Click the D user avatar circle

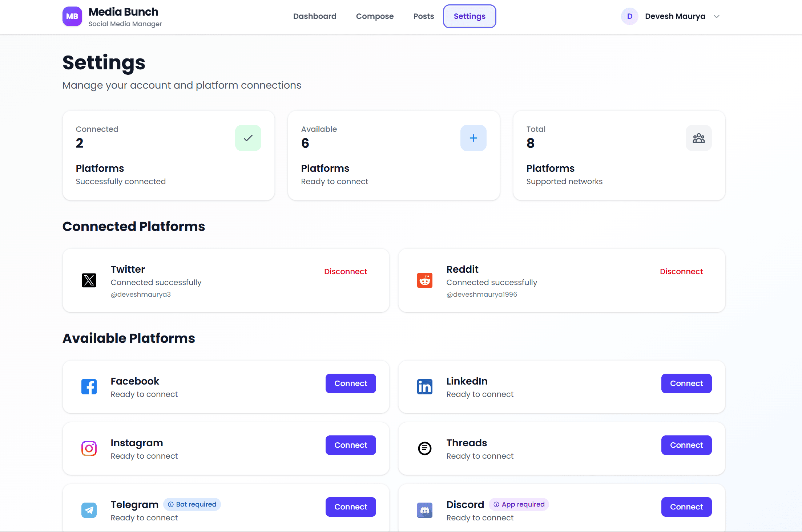pos(630,16)
